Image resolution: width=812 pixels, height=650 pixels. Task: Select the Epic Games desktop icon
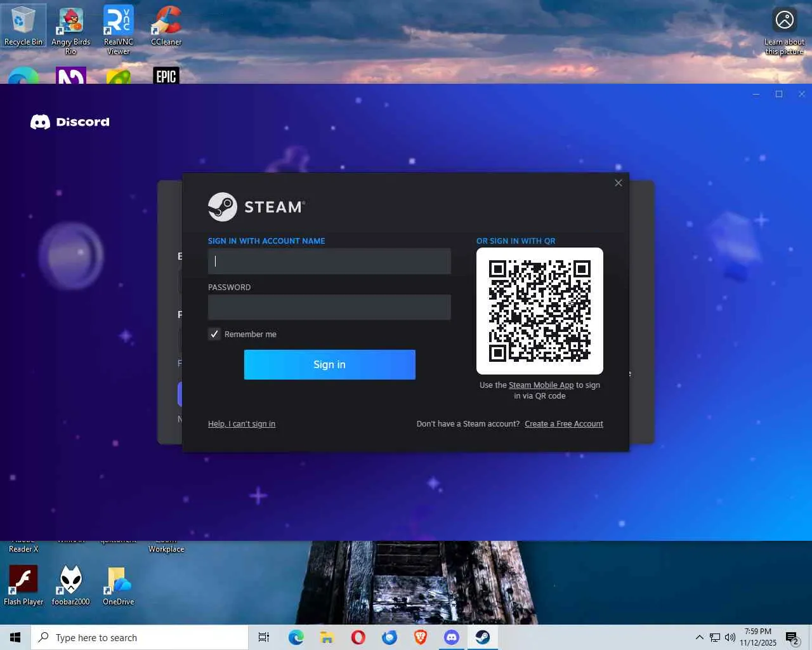(x=166, y=76)
